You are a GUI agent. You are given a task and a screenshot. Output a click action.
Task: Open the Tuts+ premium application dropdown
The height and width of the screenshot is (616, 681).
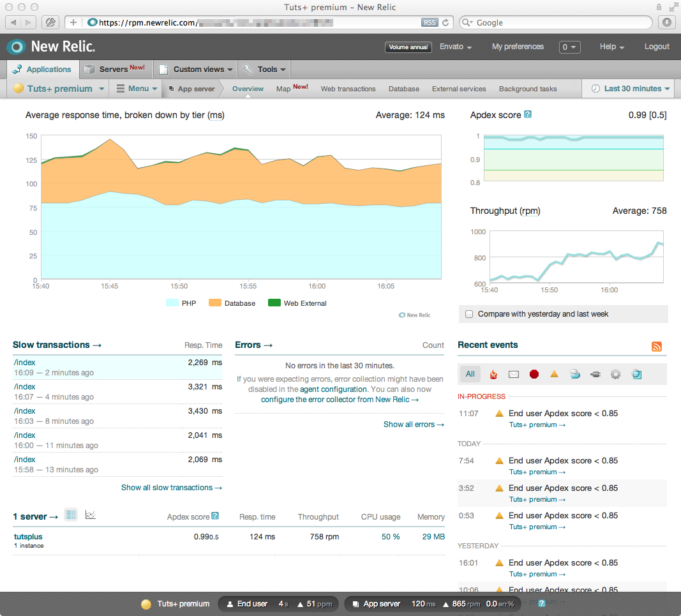pos(60,89)
